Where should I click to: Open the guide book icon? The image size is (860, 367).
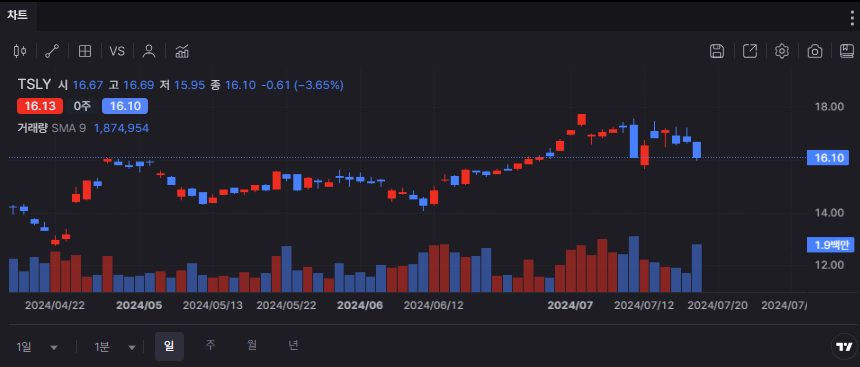[x=847, y=51]
